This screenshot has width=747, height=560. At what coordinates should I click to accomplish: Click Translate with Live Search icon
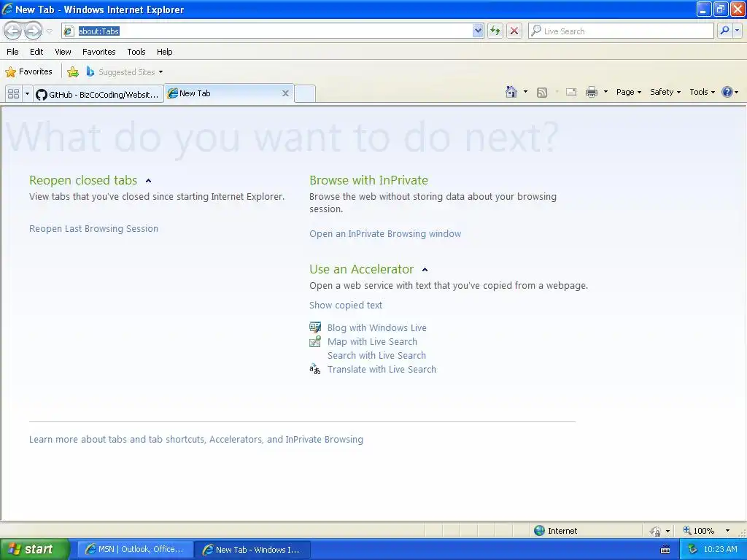click(x=315, y=369)
